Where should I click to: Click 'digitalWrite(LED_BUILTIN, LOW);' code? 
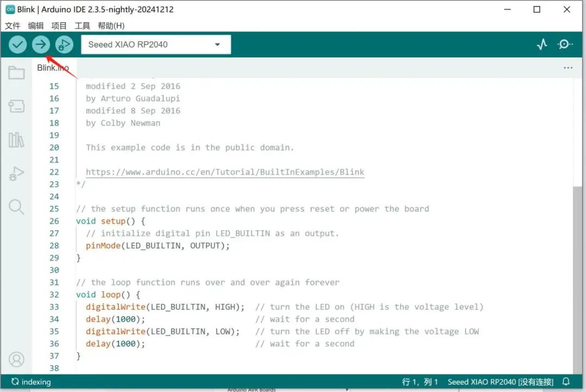click(x=163, y=331)
